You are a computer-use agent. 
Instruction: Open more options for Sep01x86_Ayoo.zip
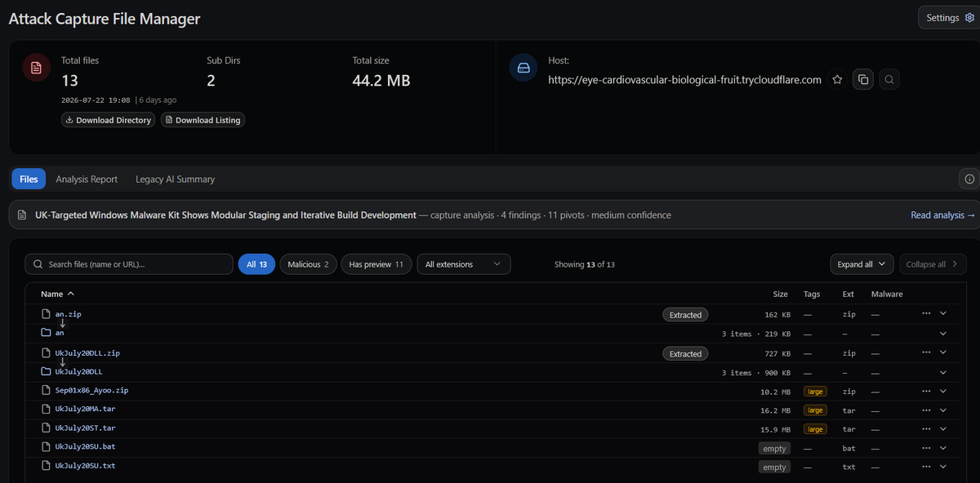point(925,390)
